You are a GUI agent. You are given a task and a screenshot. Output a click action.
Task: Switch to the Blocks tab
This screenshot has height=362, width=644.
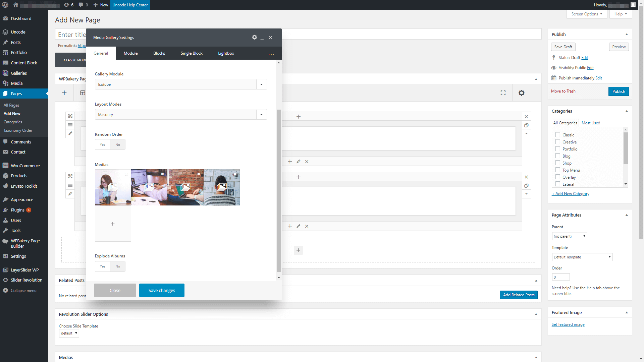click(159, 53)
